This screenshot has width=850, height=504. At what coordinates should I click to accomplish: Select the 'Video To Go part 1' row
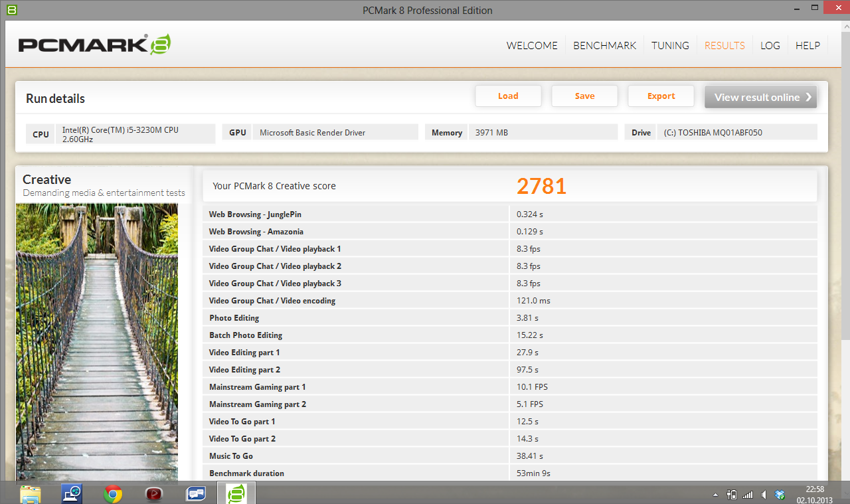tap(510, 421)
